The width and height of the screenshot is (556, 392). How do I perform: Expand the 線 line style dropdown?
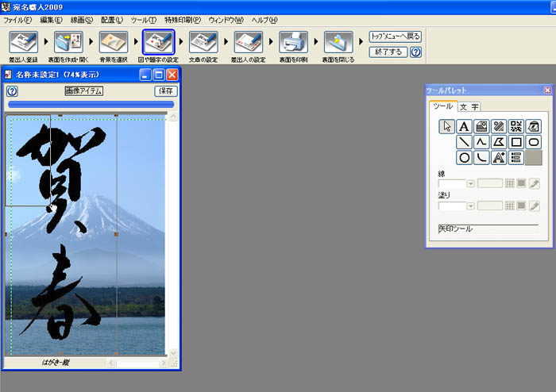(x=471, y=184)
